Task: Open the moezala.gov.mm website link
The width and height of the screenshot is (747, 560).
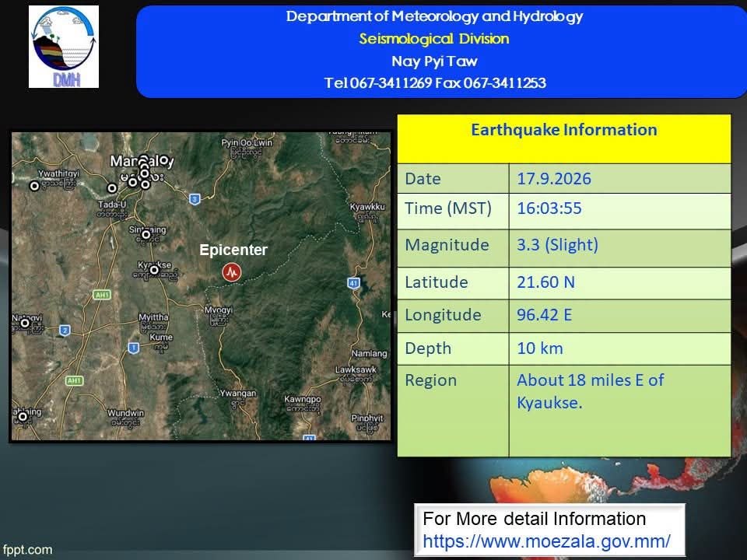Action: tap(546, 541)
